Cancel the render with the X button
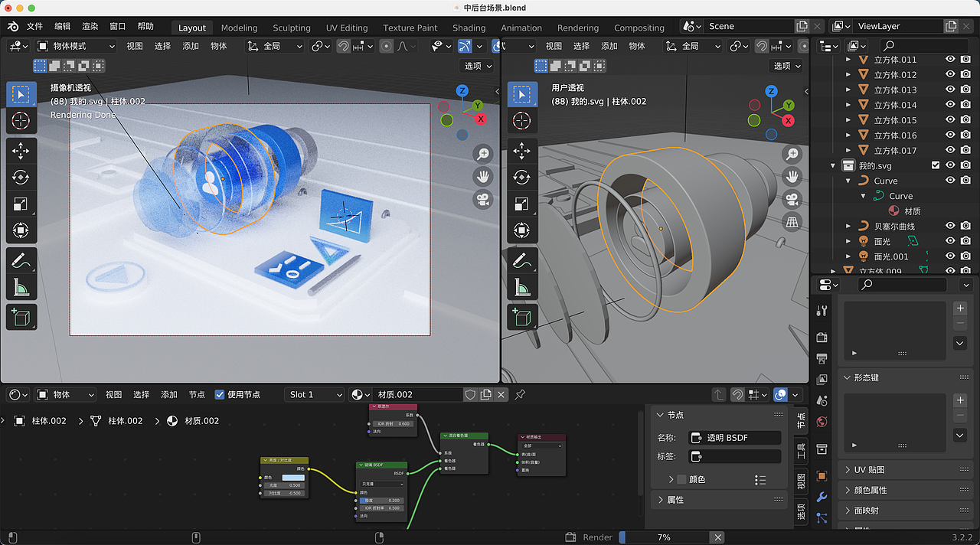Image resolution: width=980 pixels, height=545 pixels. 717,537
